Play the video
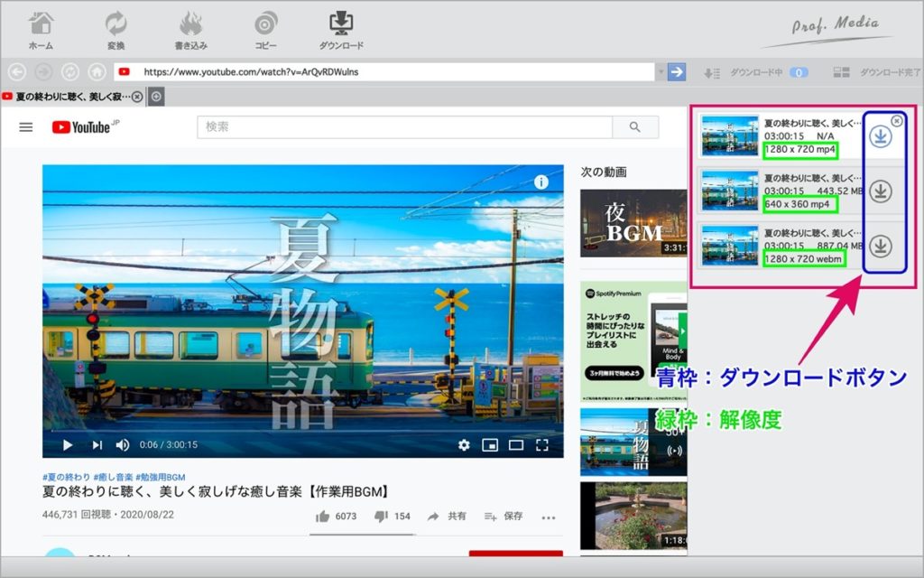This screenshot has width=924, height=578. point(68,444)
